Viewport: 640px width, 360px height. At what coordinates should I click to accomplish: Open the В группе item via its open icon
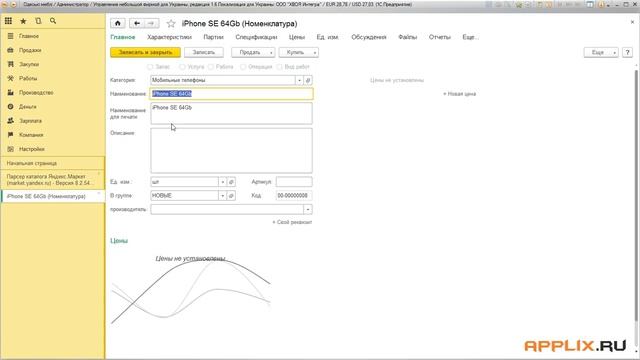click(x=231, y=196)
